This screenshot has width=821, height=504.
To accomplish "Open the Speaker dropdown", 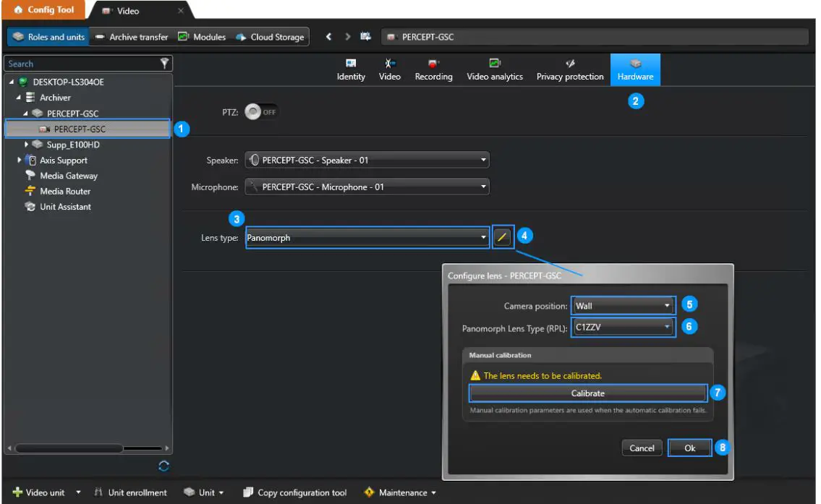I will point(367,160).
